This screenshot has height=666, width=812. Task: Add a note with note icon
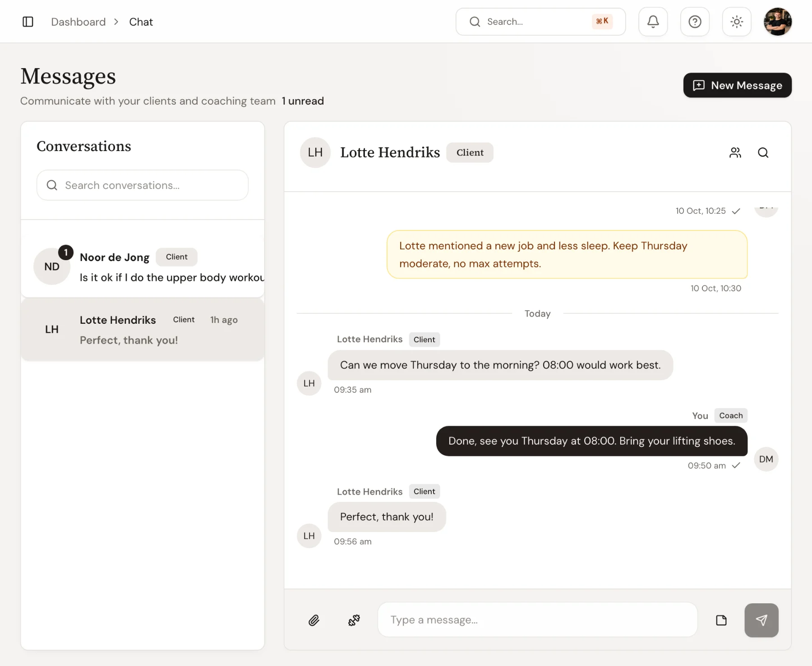coord(721,620)
